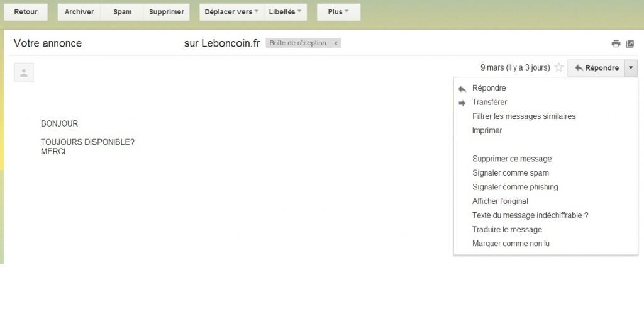The height and width of the screenshot is (316, 644).
Task: Click the print all icon
Action: point(616,43)
